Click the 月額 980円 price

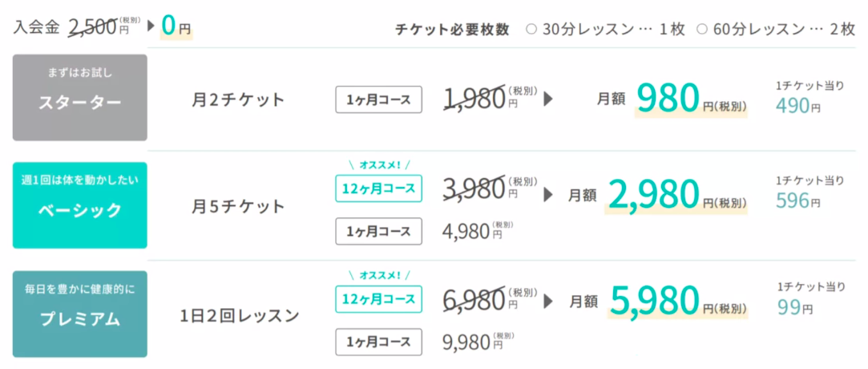[672, 99]
